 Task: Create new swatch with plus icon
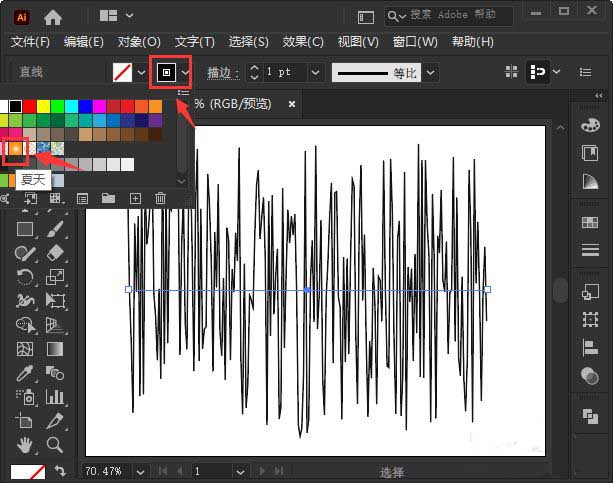tap(135, 199)
